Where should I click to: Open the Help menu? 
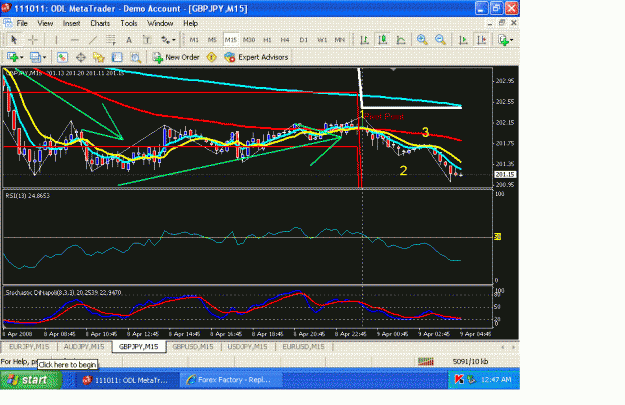pyautogui.click(x=191, y=23)
